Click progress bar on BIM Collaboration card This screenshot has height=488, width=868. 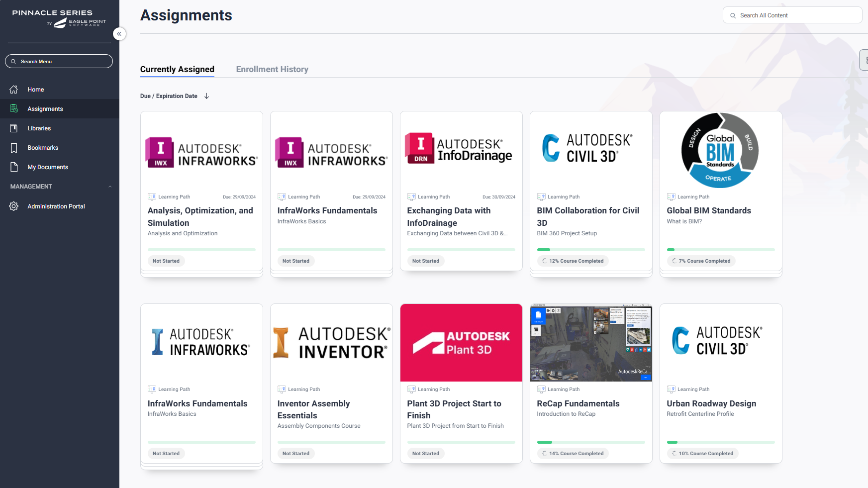pos(591,249)
